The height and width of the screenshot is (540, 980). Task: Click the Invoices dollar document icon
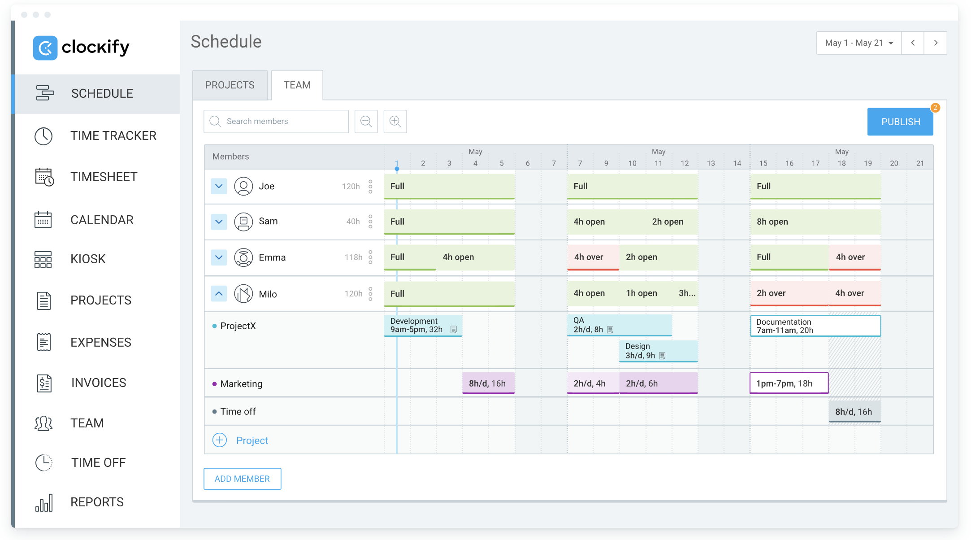tap(44, 383)
